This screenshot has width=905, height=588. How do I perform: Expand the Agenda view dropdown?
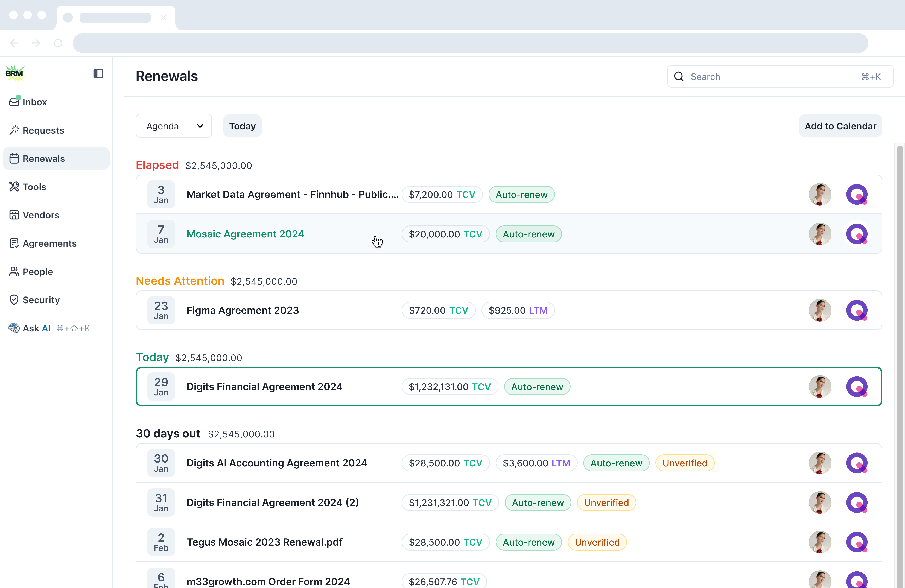[174, 126]
